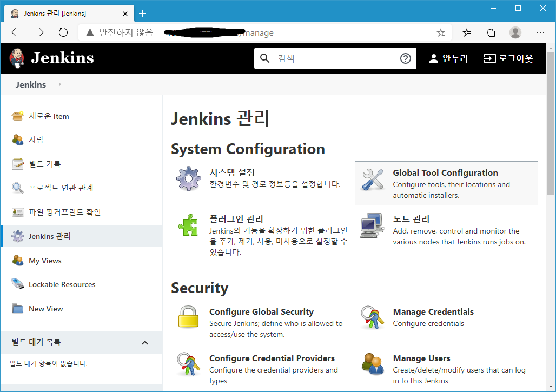The image size is (556, 392).
Task: Add page to favorites star icon
Action: point(441,33)
